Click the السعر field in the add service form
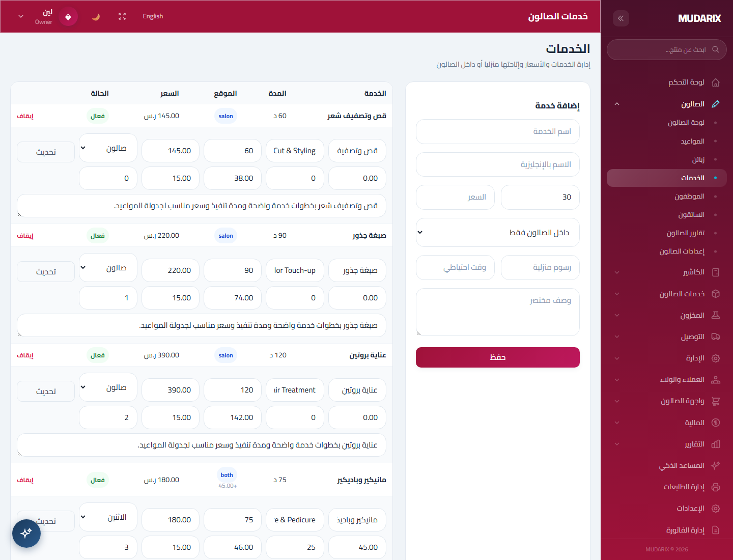 tap(455, 198)
